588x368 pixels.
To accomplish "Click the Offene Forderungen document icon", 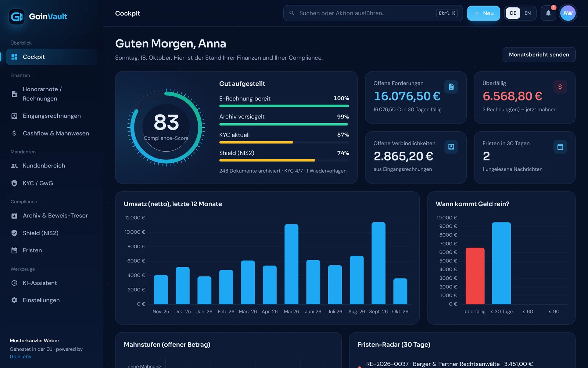I will 451,87.
